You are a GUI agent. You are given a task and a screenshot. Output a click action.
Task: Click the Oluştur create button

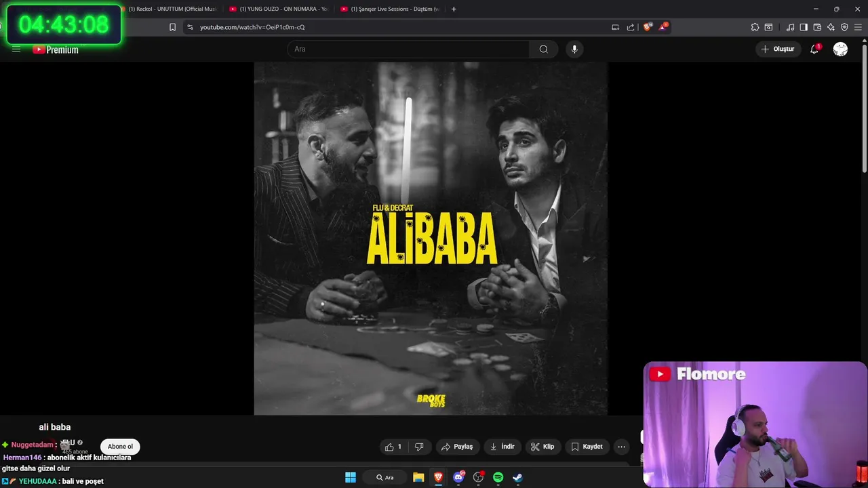pyautogui.click(x=778, y=49)
